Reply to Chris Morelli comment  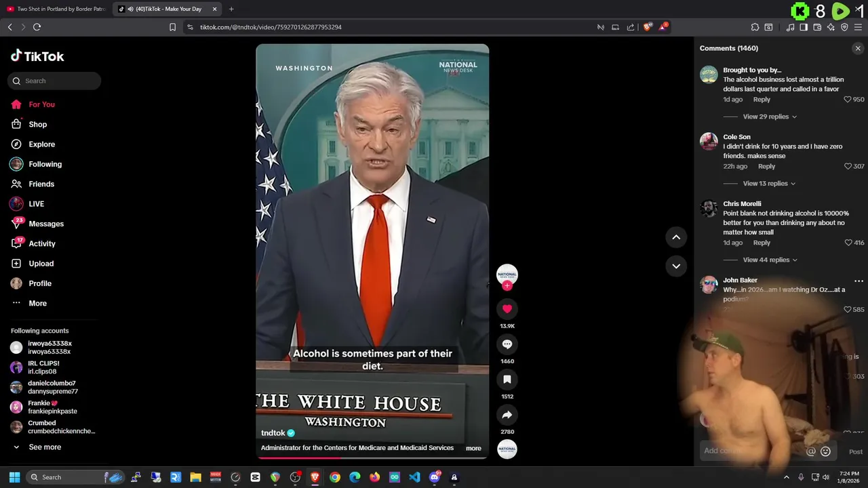pyautogui.click(x=762, y=243)
